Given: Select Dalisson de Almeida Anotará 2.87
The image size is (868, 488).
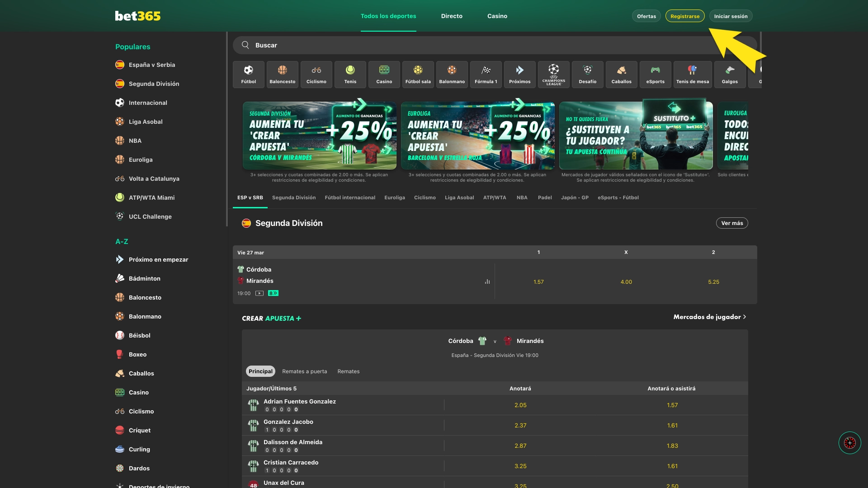Looking at the screenshot, I should click(520, 446).
